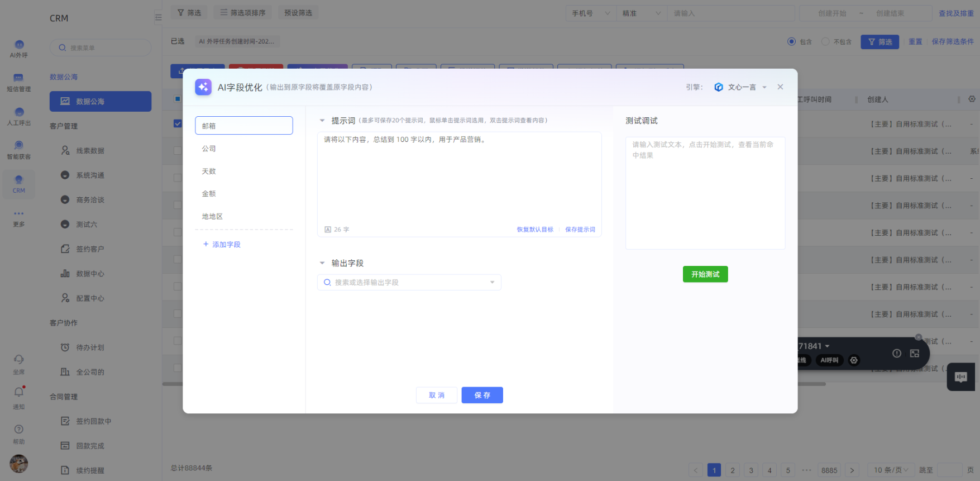Click the 保存提示词 link
Image resolution: width=980 pixels, height=481 pixels.
580,230
